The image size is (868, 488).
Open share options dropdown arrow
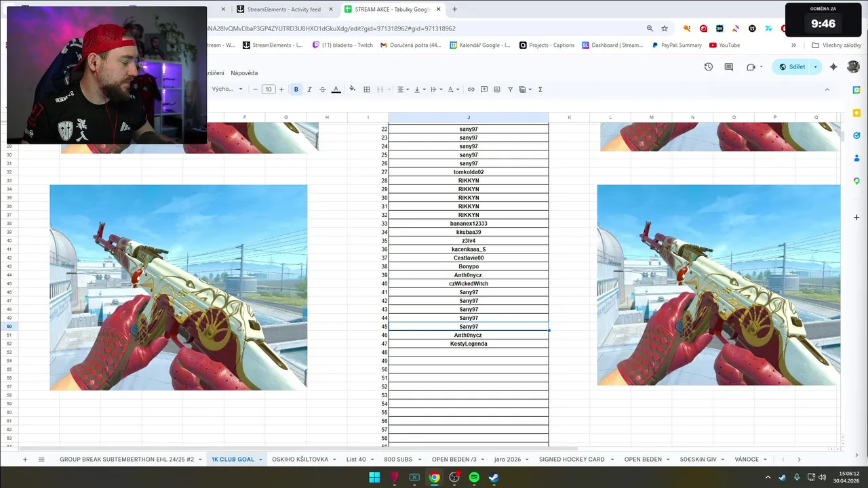point(816,67)
